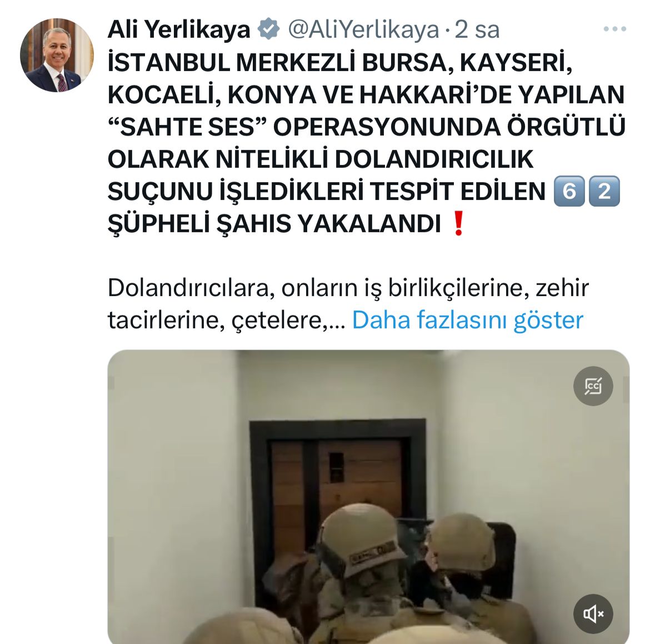
Task: Click the blue verified badge
Action: tap(269, 29)
